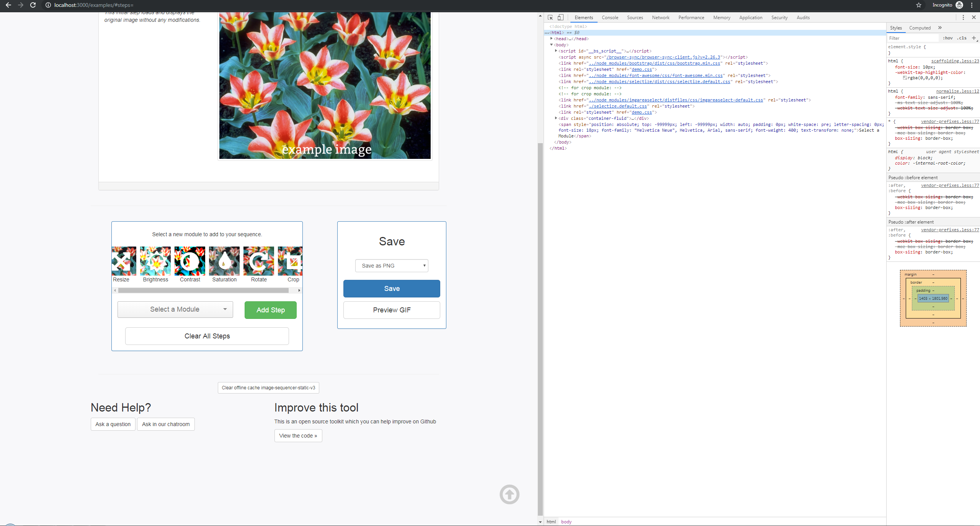The image size is (980, 526).
Task: Open the Audits tab
Action: point(803,18)
